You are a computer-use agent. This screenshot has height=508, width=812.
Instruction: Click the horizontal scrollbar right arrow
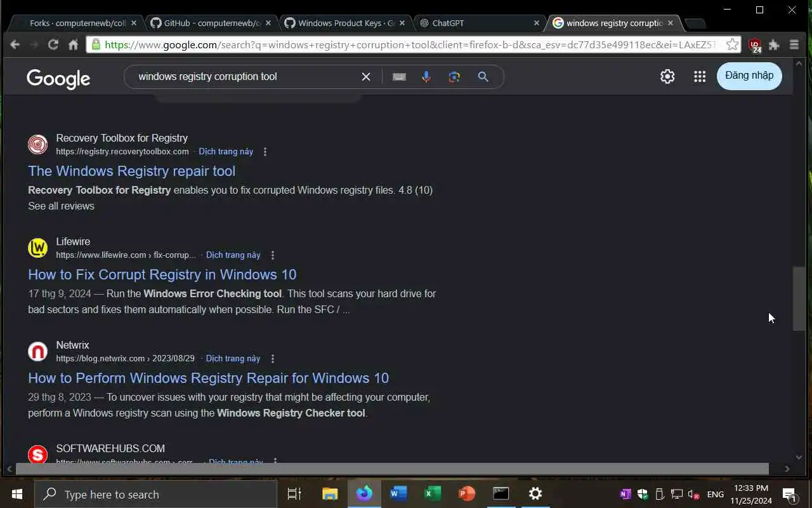click(x=787, y=469)
